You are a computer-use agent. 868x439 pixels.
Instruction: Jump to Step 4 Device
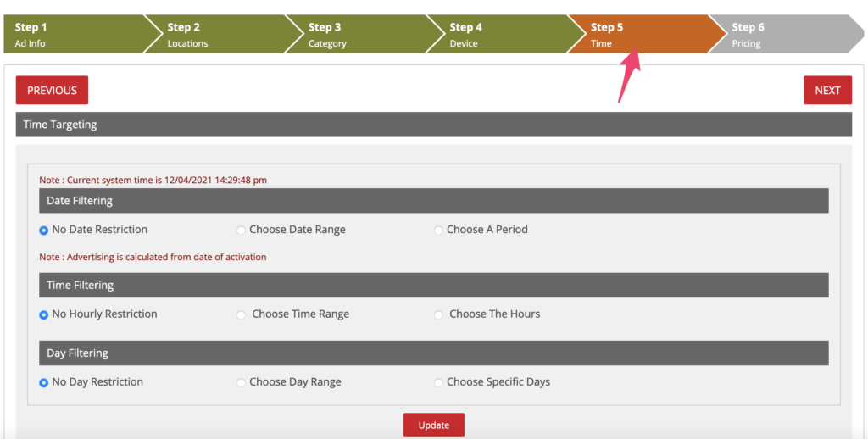click(x=492, y=34)
